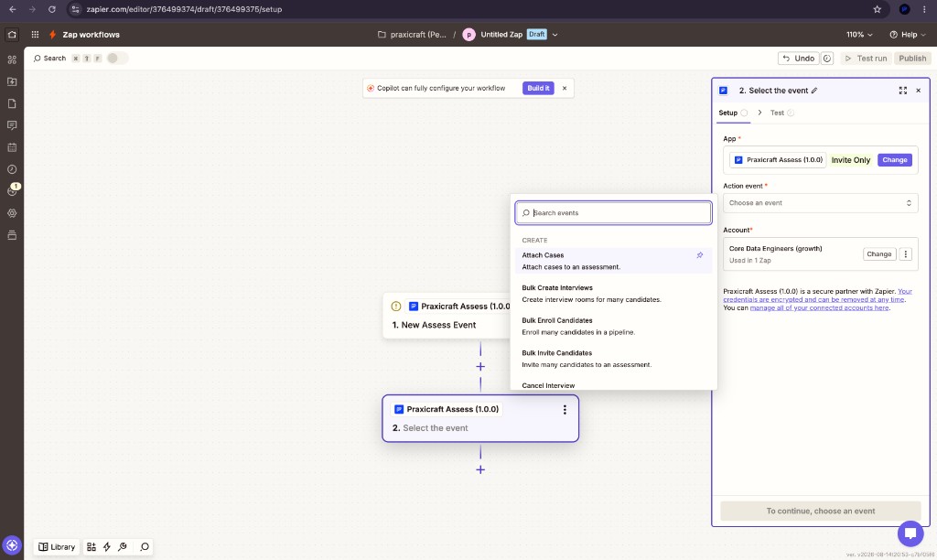Open step 2 three-dot menu
The height and width of the screenshot is (560, 937).
click(x=565, y=410)
